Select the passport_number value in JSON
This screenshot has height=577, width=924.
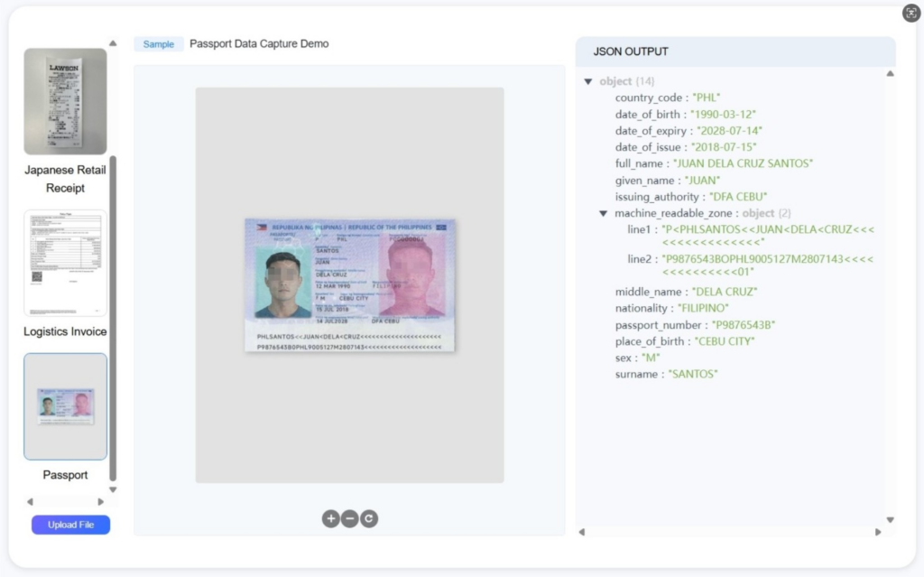pyautogui.click(x=743, y=325)
